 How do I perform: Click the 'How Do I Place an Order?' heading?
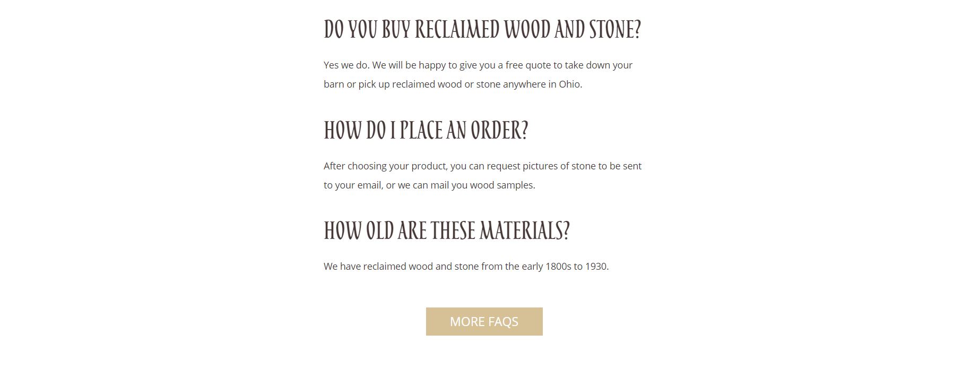(426, 130)
